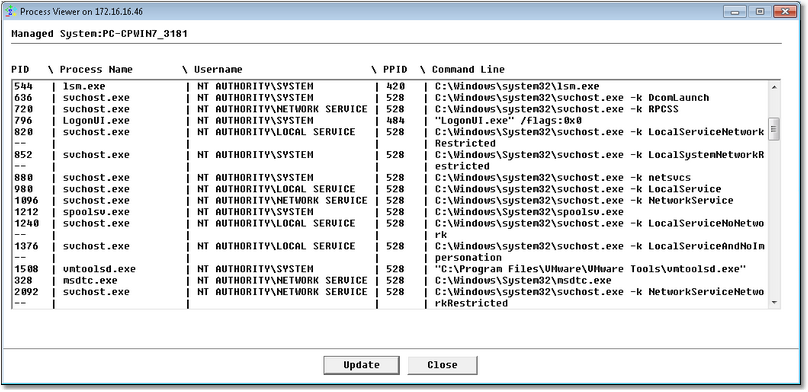The height and width of the screenshot is (392, 808).
Task: Close window using title bar X
Action: click(x=785, y=11)
